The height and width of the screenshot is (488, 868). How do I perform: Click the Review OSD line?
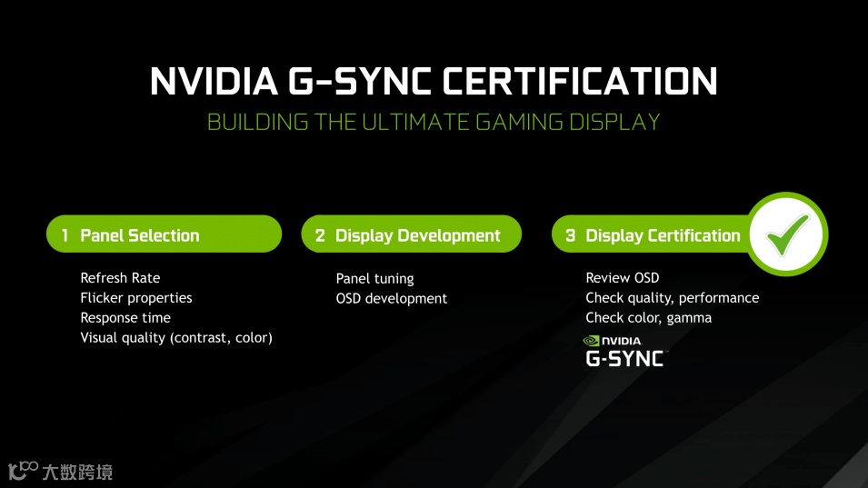623,278
